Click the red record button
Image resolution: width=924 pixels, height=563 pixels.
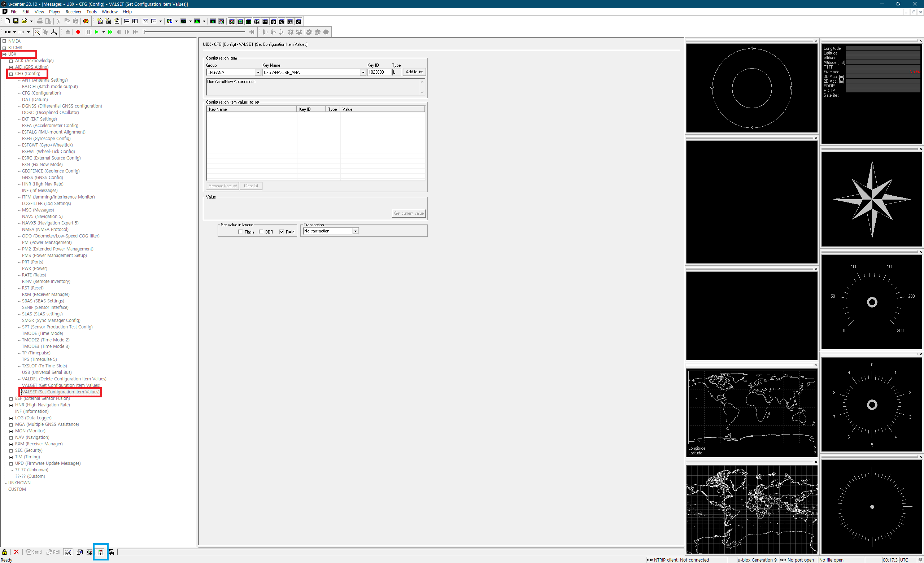(78, 32)
